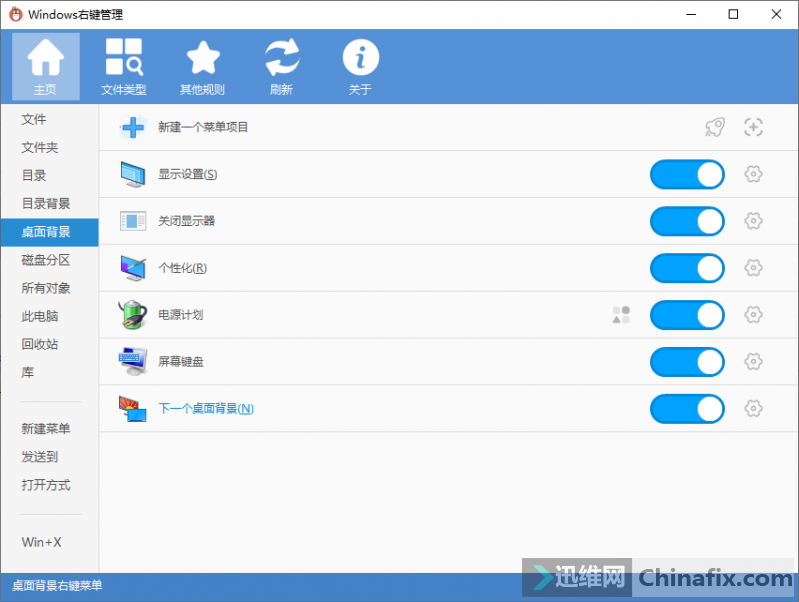Click the 下一个桌面背景 wallpaper icon
This screenshot has width=799, height=602.
point(132,408)
